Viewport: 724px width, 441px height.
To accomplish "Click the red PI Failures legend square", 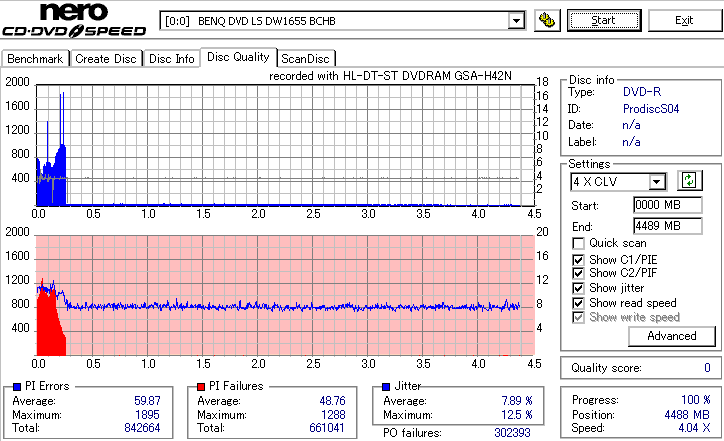I will tap(201, 387).
